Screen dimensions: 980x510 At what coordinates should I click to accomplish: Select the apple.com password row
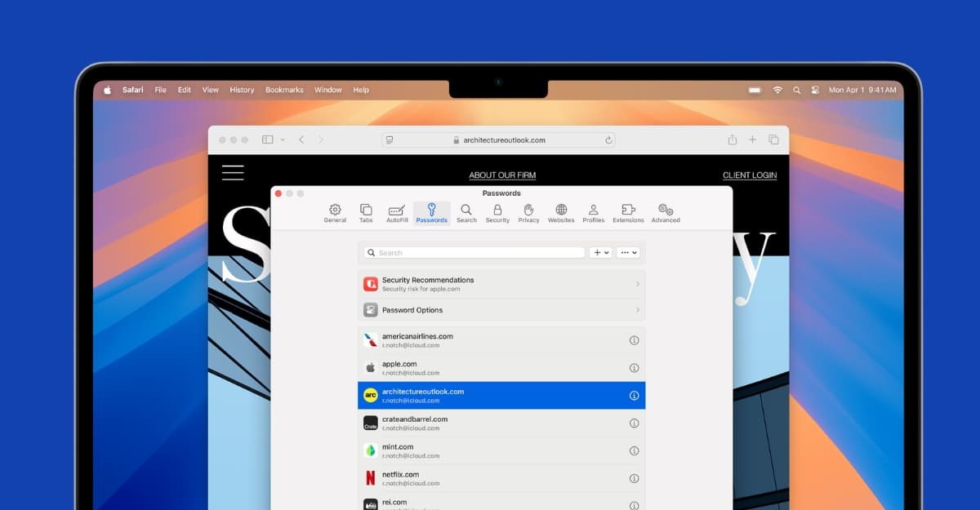(x=501, y=368)
